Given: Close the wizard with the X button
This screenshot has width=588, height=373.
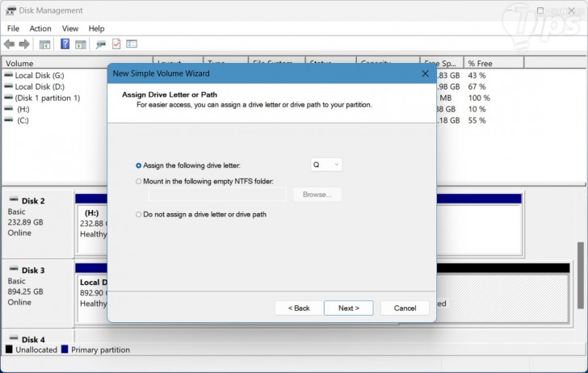Looking at the screenshot, I should [425, 73].
